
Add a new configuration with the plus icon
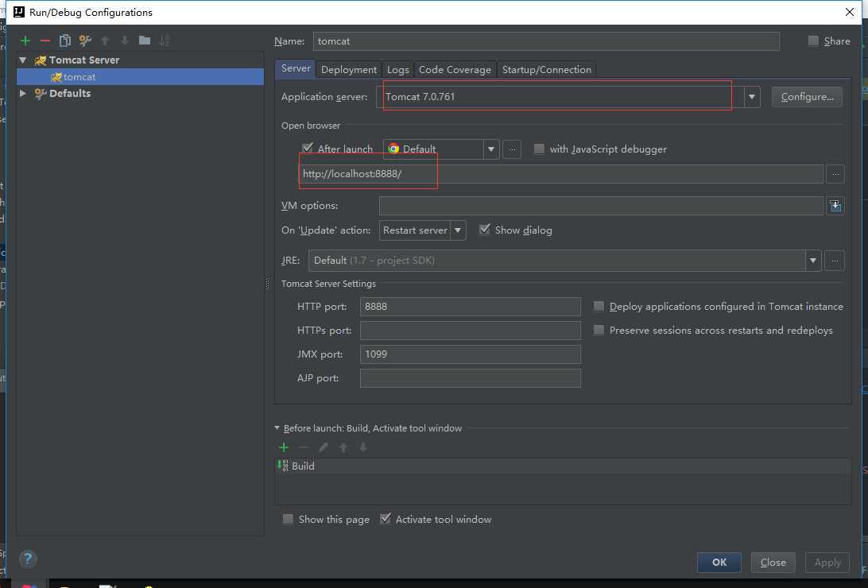pos(25,41)
